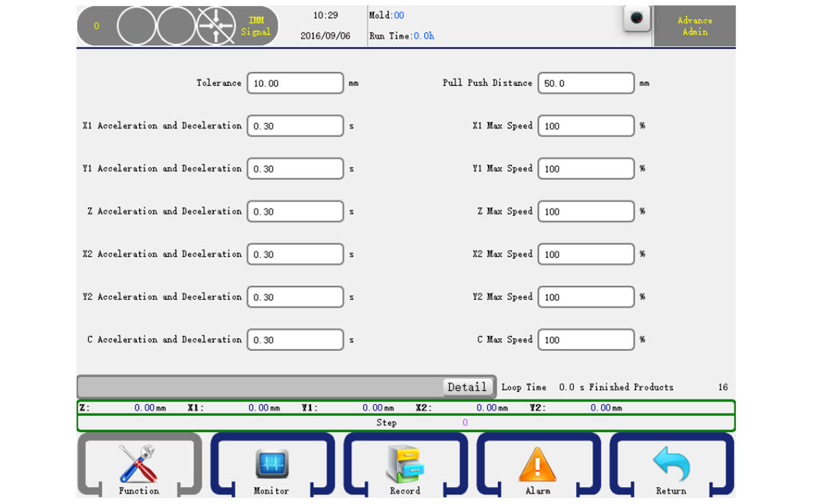The image size is (813, 504).
Task: Select the C Max Speed field
Action: coord(586,339)
